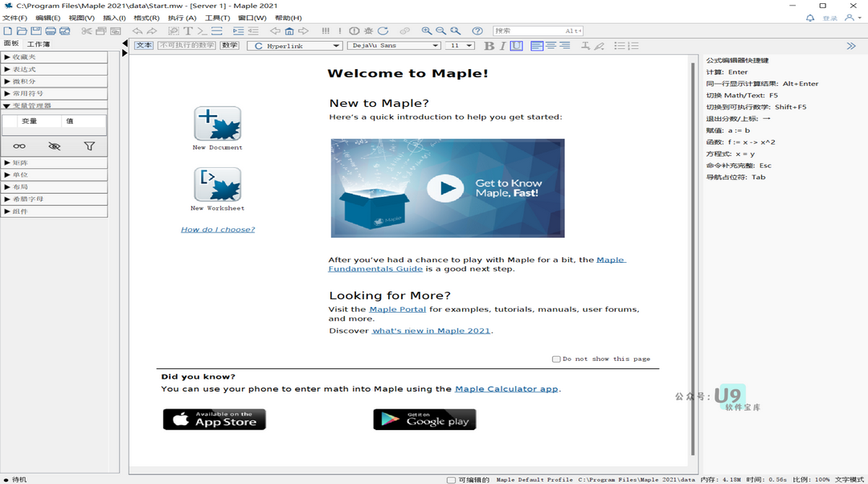This screenshot has height=484, width=868.
Task: Expand the 常用符号 palette
Action: click(55, 93)
